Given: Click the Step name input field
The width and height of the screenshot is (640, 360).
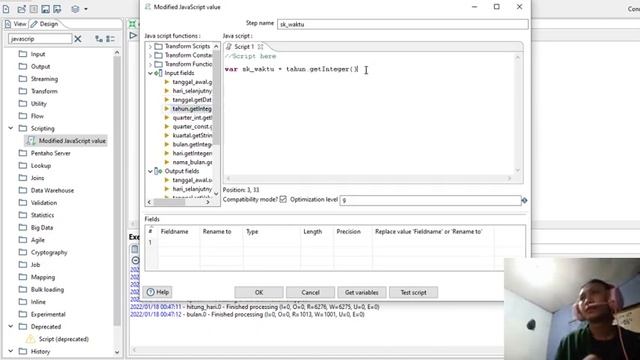Looking at the screenshot, I should 402,24.
